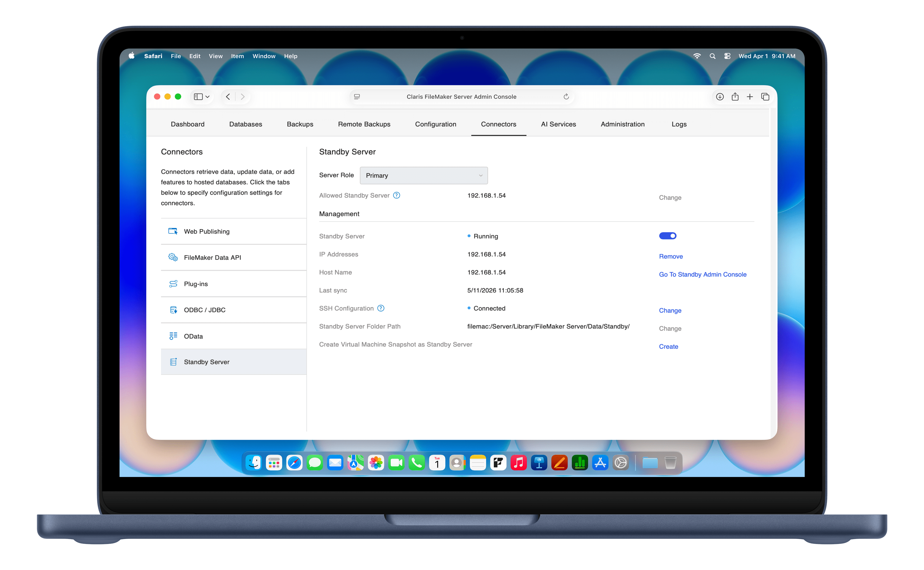Click the Wi-Fi status icon
Viewport: 924px width, 570px height.
(697, 56)
